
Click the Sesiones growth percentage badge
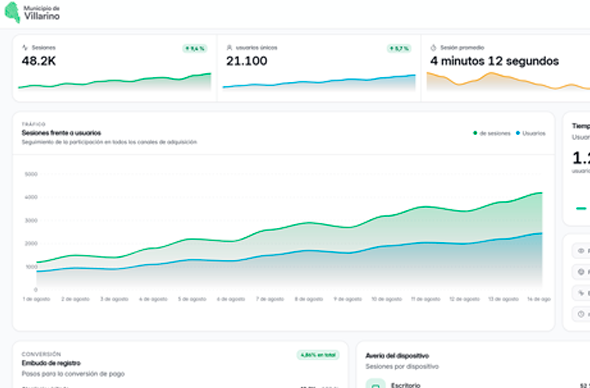pos(195,49)
